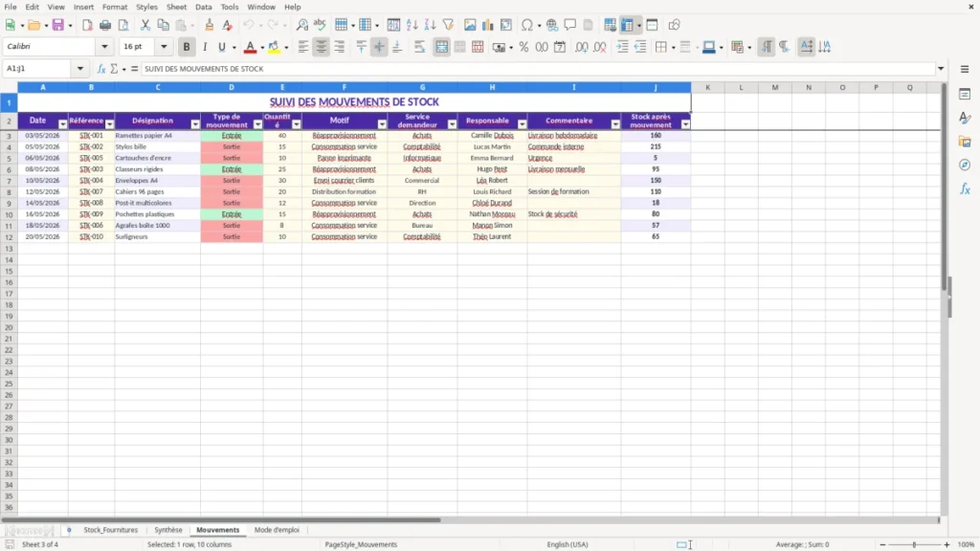Insert a hyperlink
Screen dimensions: 980x551
pos(552,25)
